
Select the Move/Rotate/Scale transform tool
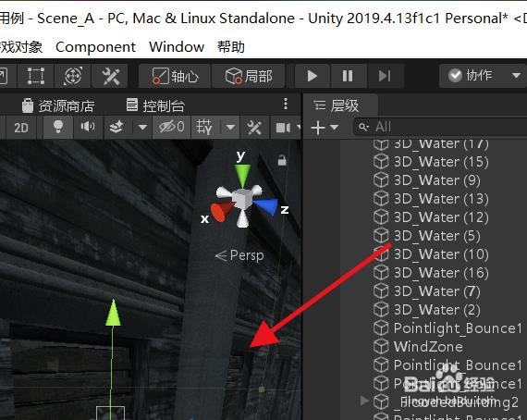click(x=73, y=76)
